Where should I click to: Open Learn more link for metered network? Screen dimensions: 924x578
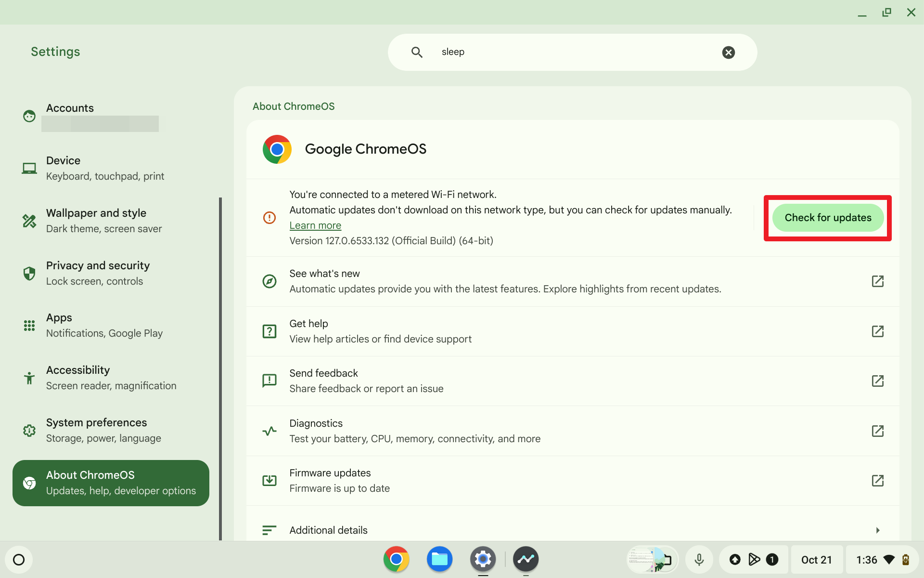(315, 225)
